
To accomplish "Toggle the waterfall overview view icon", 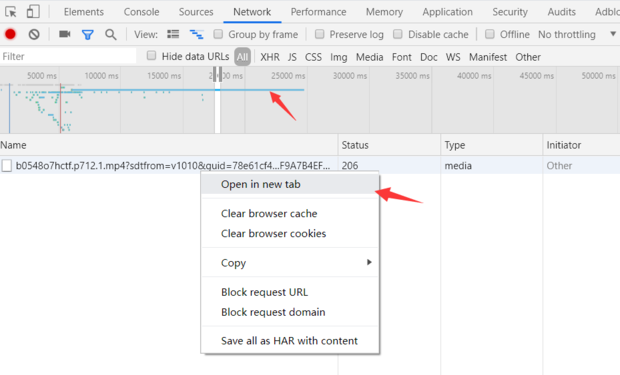I will 197,34.
